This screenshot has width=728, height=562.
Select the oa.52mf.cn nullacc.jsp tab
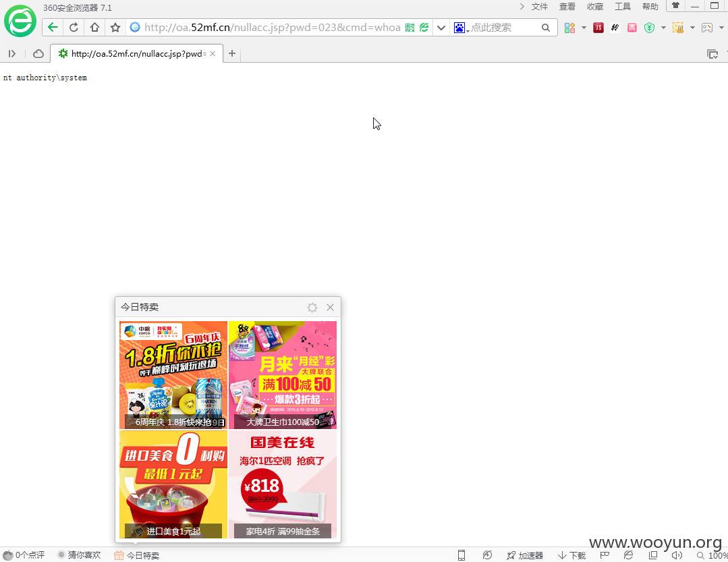pyautogui.click(x=136, y=54)
